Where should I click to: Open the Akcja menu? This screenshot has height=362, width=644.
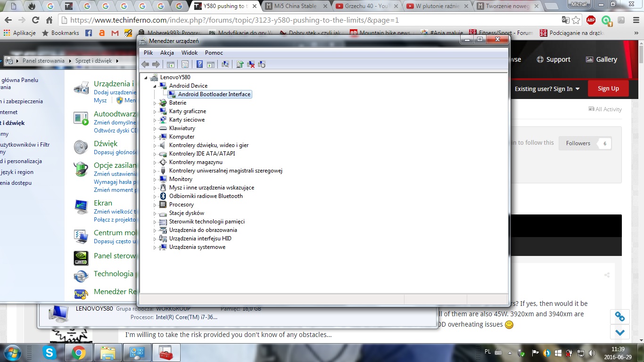coord(167,53)
